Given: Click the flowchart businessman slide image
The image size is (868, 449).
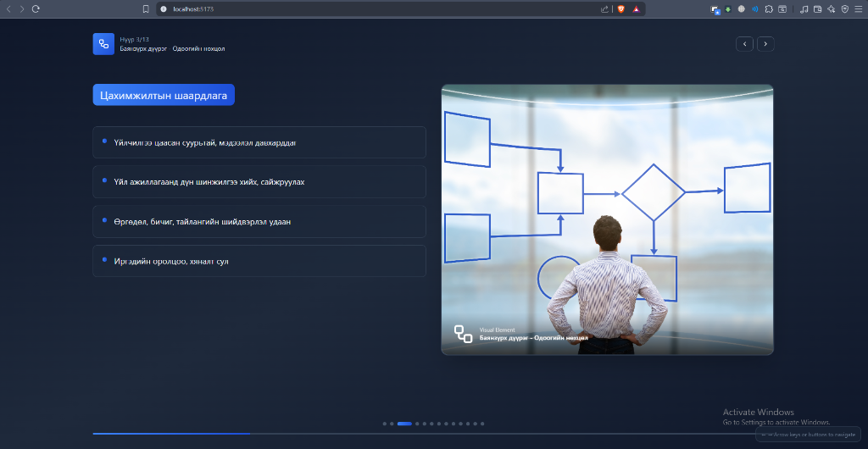Looking at the screenshot, I should tap(607, 219).
